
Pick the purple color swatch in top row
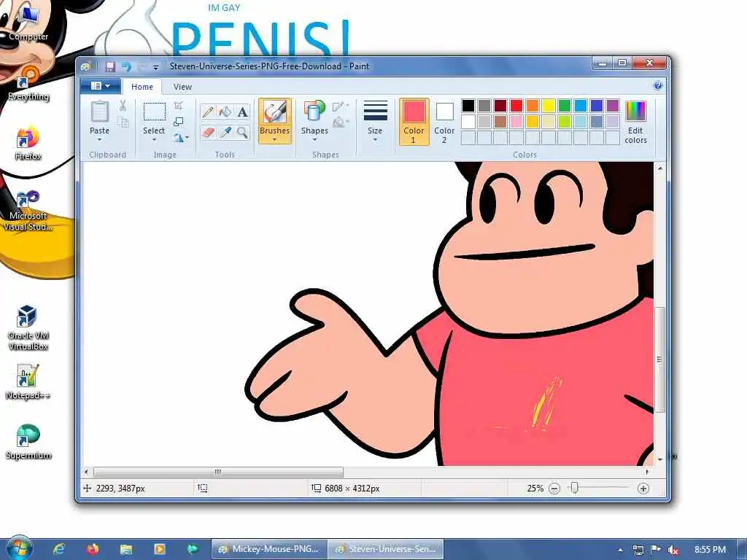pyautogui.click(x=613, y=105)
